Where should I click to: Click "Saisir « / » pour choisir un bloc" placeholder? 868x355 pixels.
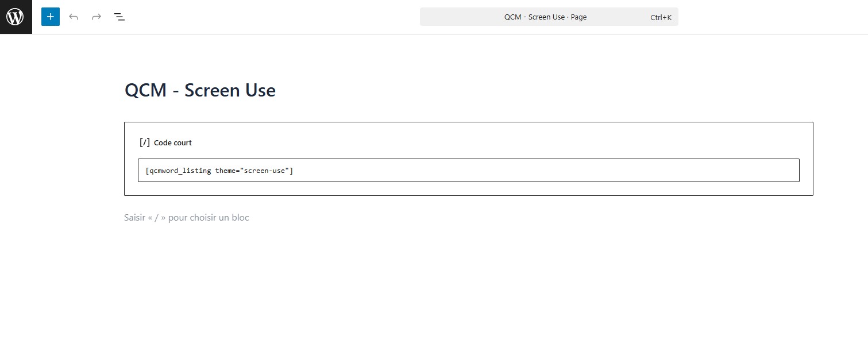tap(187, 218)
